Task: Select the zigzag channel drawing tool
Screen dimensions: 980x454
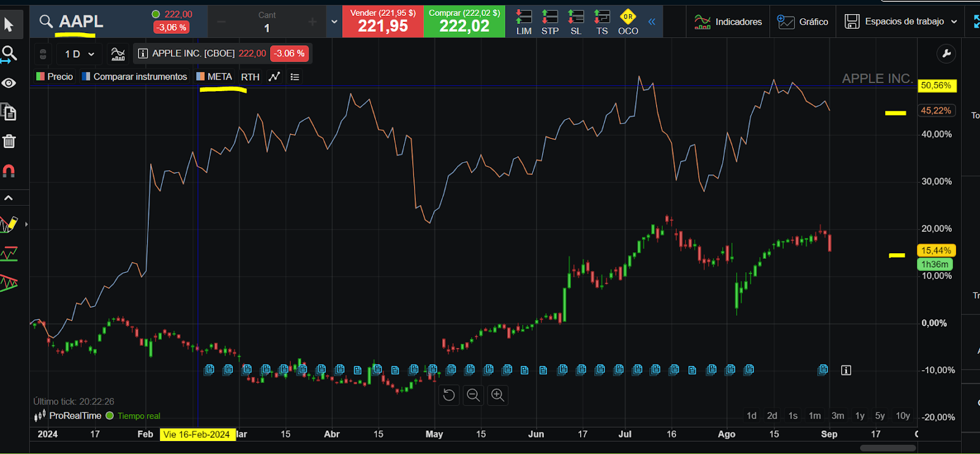Action: (x=9, y=283)
